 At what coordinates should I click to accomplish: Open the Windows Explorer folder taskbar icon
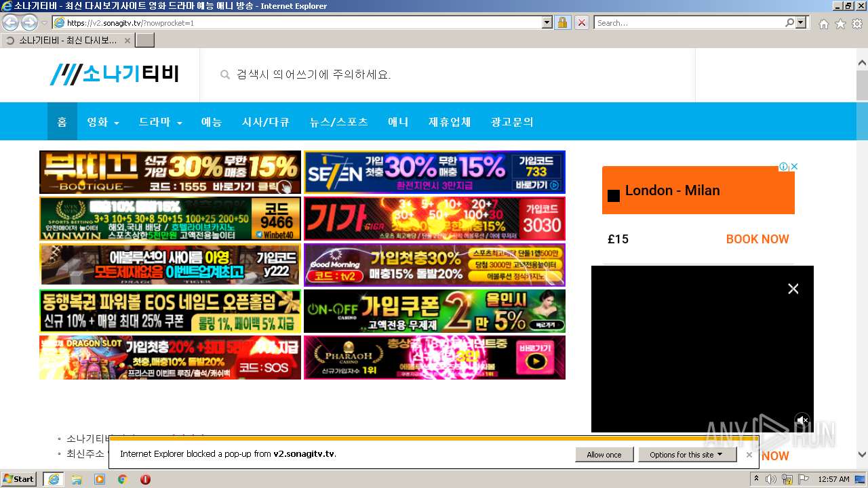77,479
